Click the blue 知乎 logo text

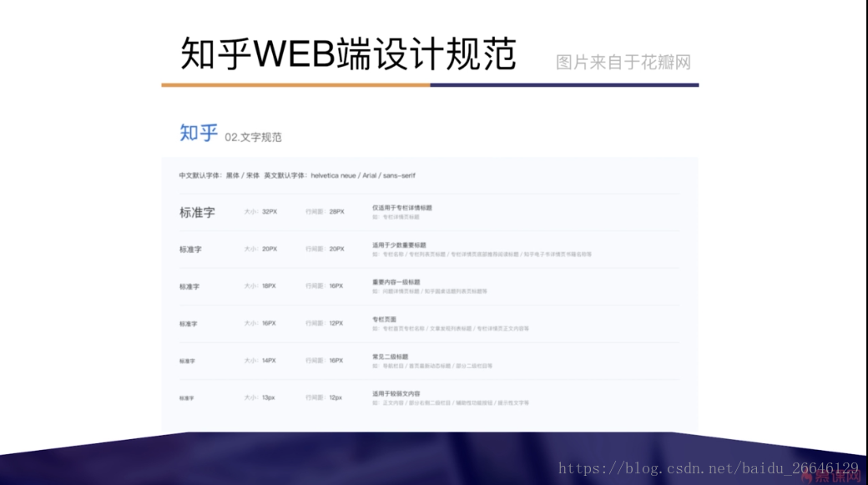199,133
